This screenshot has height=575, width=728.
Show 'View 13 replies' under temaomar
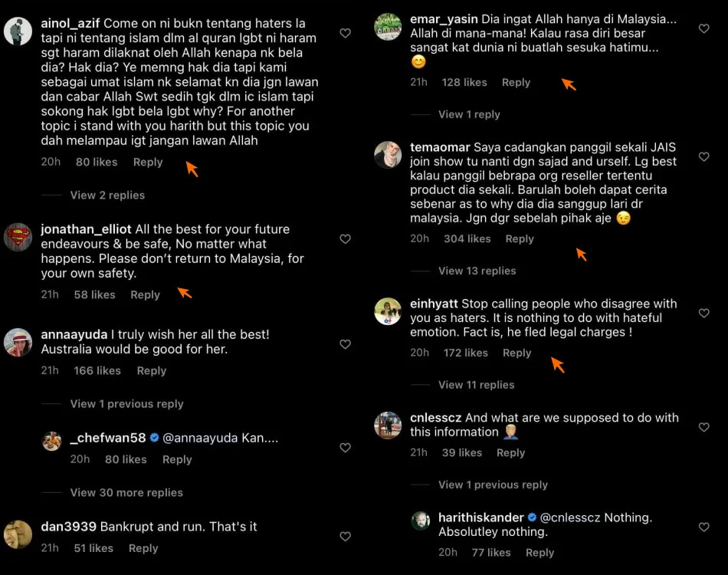point(477,271)
